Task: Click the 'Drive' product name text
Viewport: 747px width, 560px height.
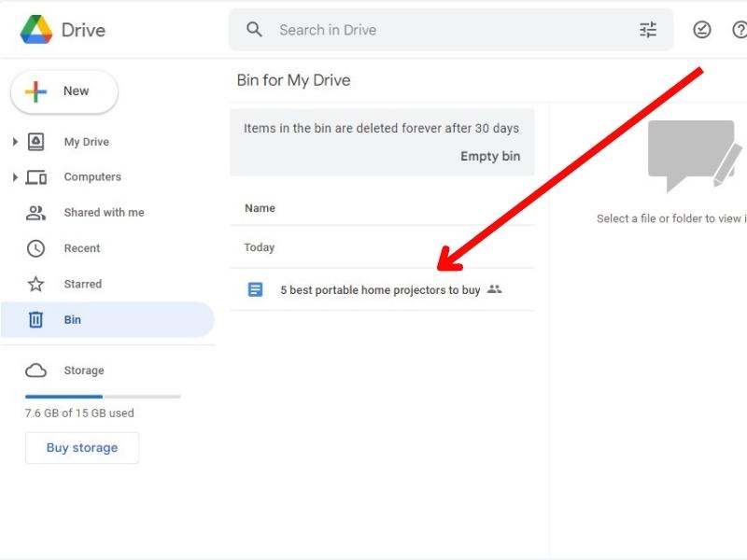Action: pos(83,30)
